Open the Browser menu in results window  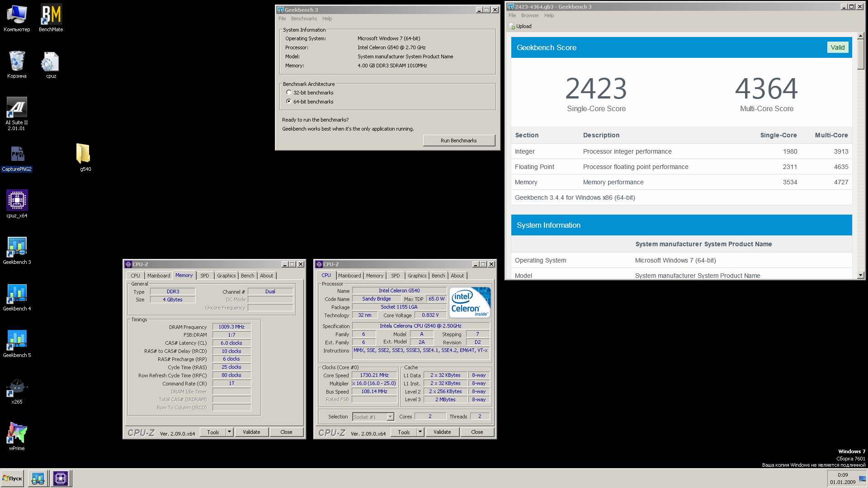click(x=530, y=16)
